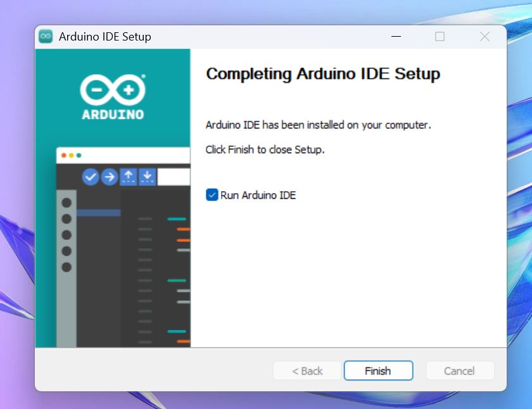This screenshot has height=409, width=532.
Task: Click the 'Run Arduino IDE' label text
Action: point(258,196)
